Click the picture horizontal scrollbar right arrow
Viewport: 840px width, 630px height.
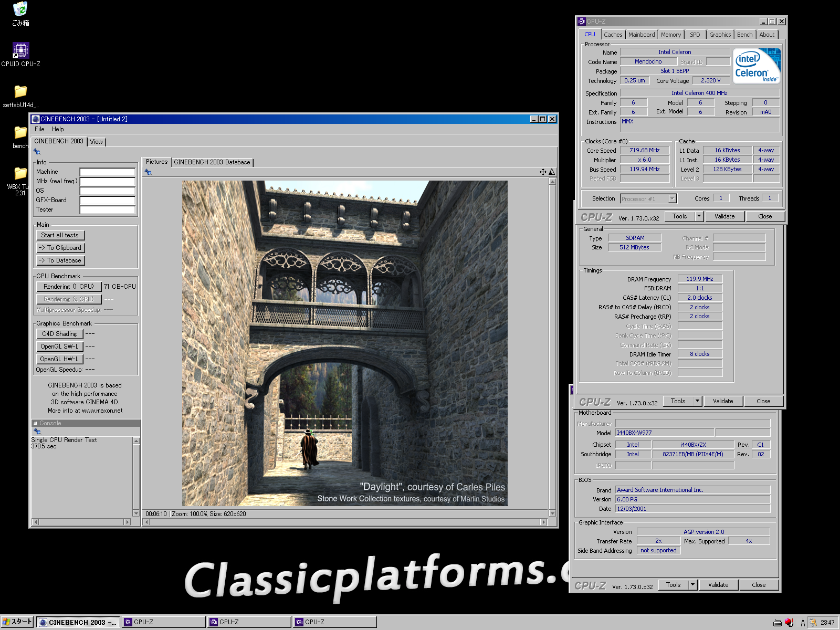coord(544,522)
